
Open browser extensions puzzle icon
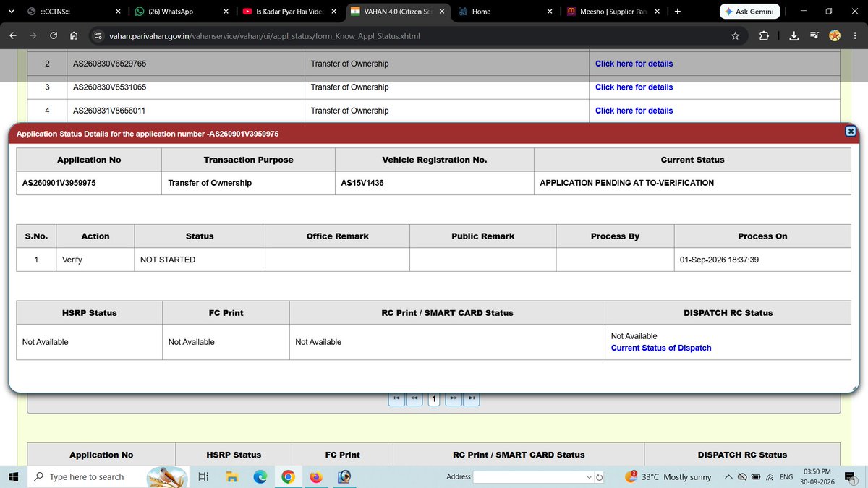764,35
